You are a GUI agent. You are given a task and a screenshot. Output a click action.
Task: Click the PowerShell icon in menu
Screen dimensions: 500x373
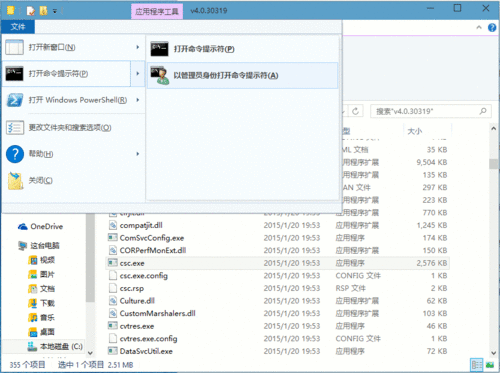[x=15, y=100]
